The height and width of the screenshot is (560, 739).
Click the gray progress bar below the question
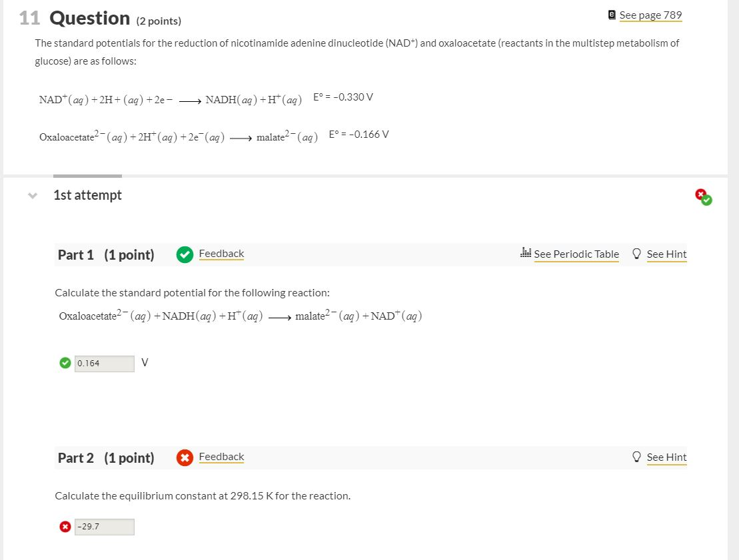[x=87, y=176]
